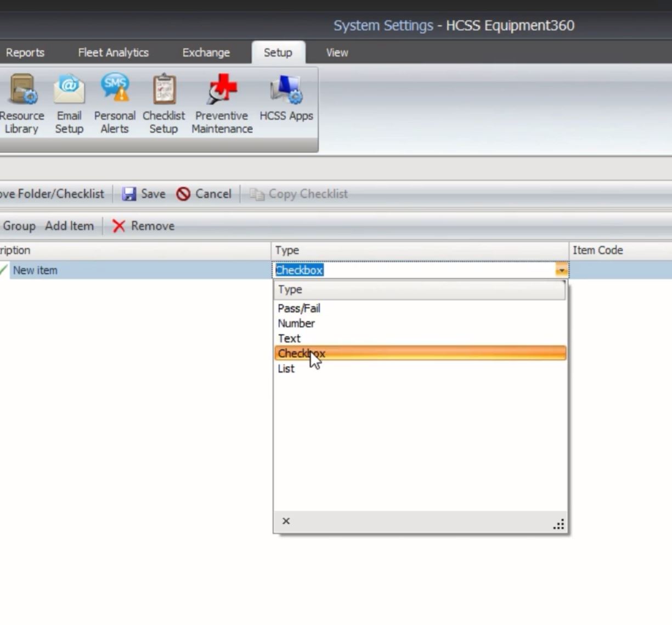Viewport: 672px width, 625px height.
Task: Remove the selected checklist item
Action: 143,226
